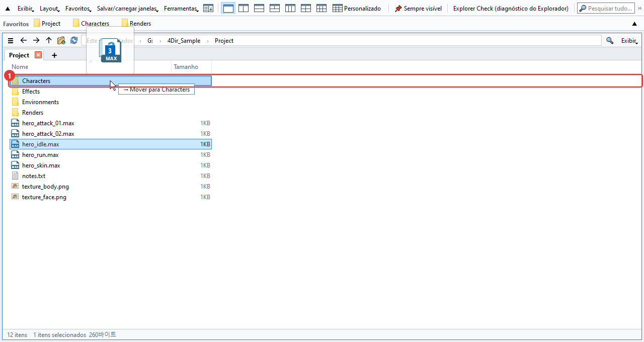Switch to two side-by-side panes layout
644x342 pixels.
coord(244,9)
